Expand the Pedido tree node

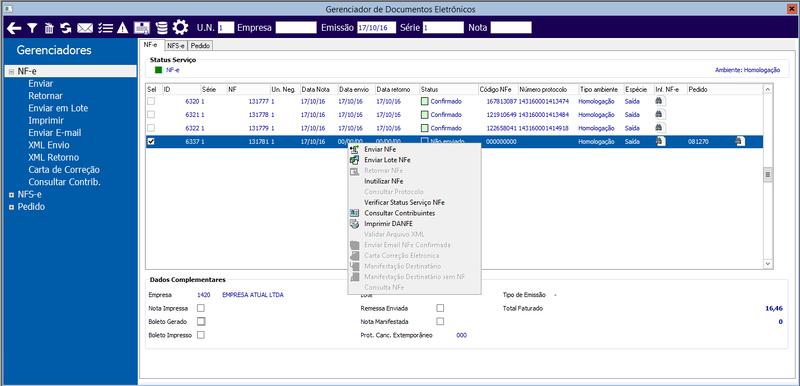[11, 207]
